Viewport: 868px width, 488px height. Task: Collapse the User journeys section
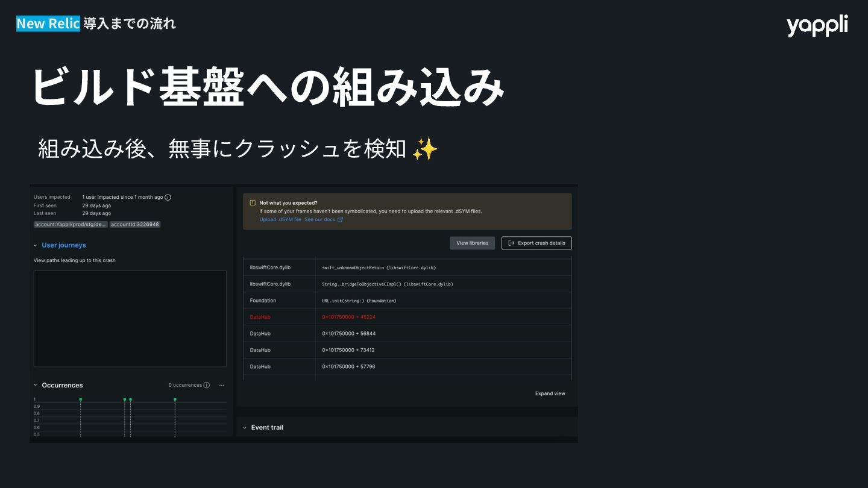[36, 245]
